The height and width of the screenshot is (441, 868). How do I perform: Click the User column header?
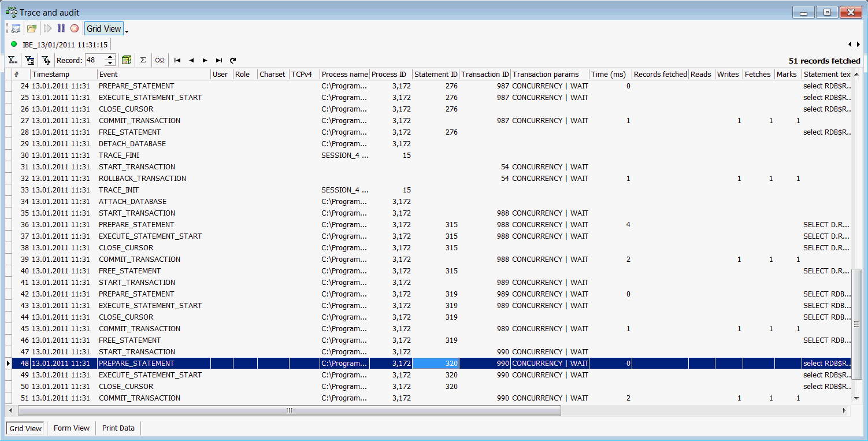point(222,74)
